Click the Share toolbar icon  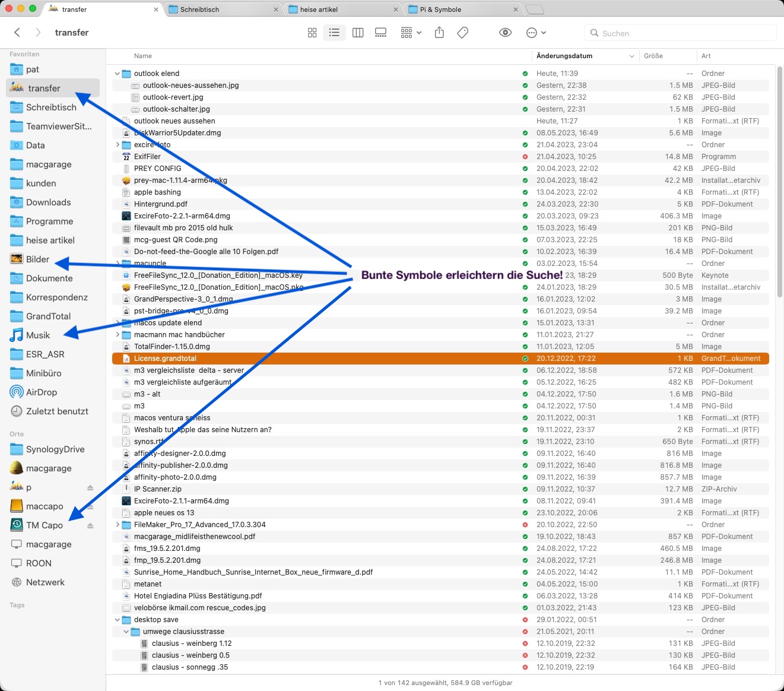pos(439,33)
